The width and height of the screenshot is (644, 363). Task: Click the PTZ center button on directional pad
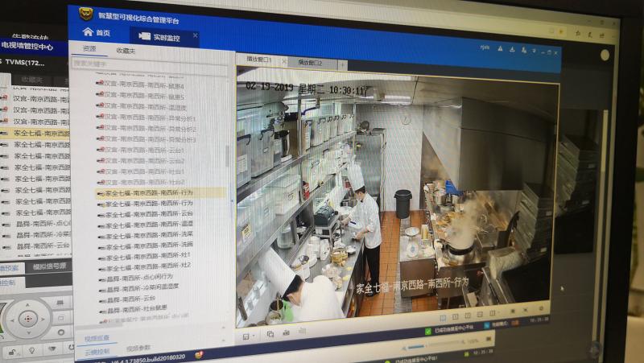click(28, 318)
